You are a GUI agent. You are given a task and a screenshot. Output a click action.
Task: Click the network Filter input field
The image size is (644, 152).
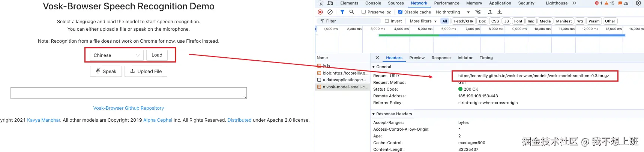pos(349,21)
